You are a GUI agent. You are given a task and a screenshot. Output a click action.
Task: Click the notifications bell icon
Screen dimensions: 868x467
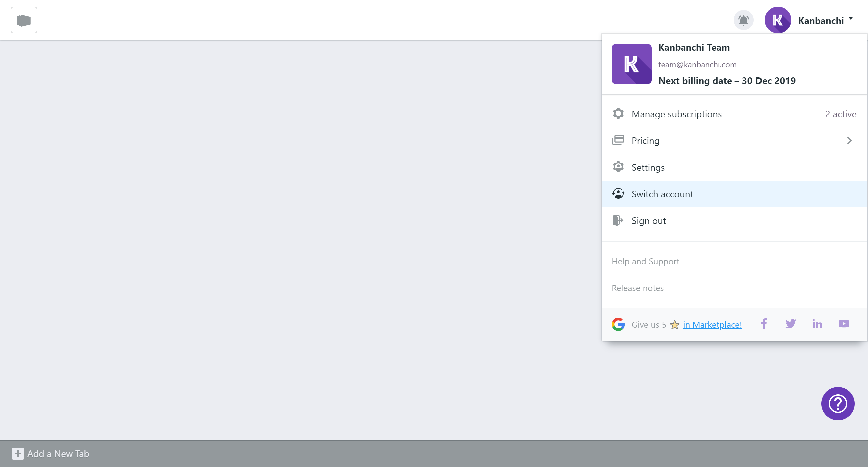pos(744,20)
